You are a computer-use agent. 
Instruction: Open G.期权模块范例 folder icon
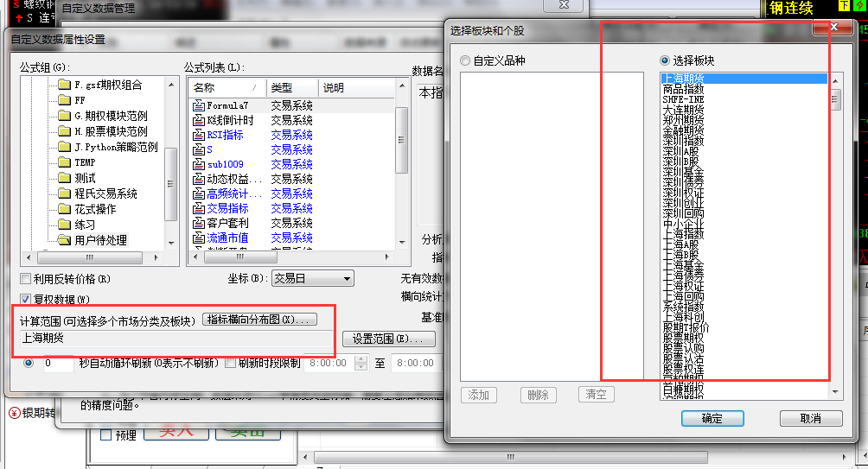coord(64,116)
